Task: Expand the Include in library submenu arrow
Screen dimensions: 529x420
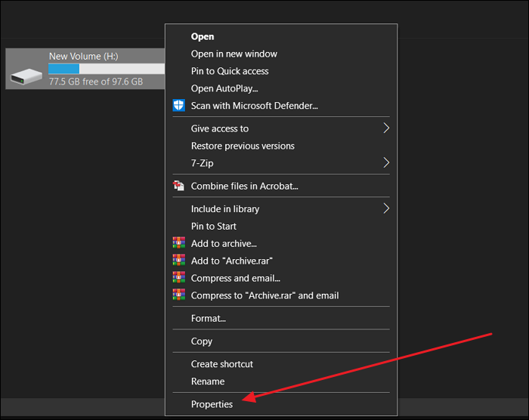Action: [385, 208]
